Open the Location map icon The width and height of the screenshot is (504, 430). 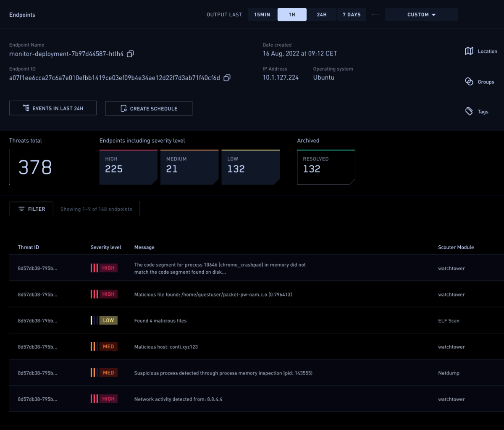[469, 51]
